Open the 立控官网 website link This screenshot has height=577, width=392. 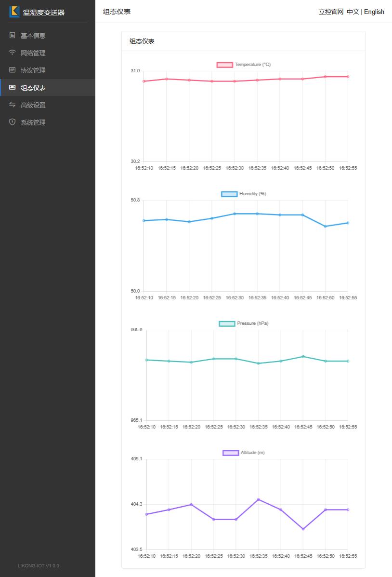tap(331, 12)
